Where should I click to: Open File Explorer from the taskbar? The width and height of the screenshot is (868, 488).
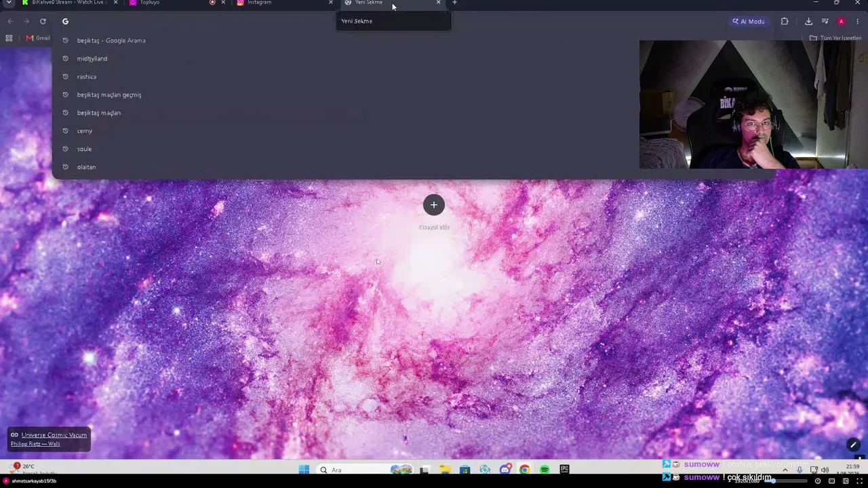(445, 470)
